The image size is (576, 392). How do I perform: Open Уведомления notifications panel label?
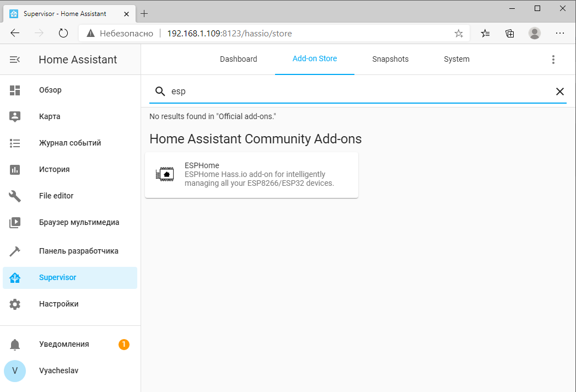64,344
